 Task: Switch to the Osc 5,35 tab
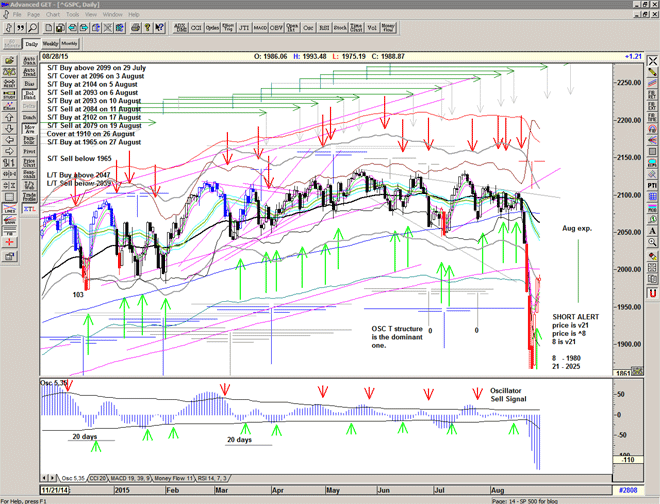click(72, 479)
